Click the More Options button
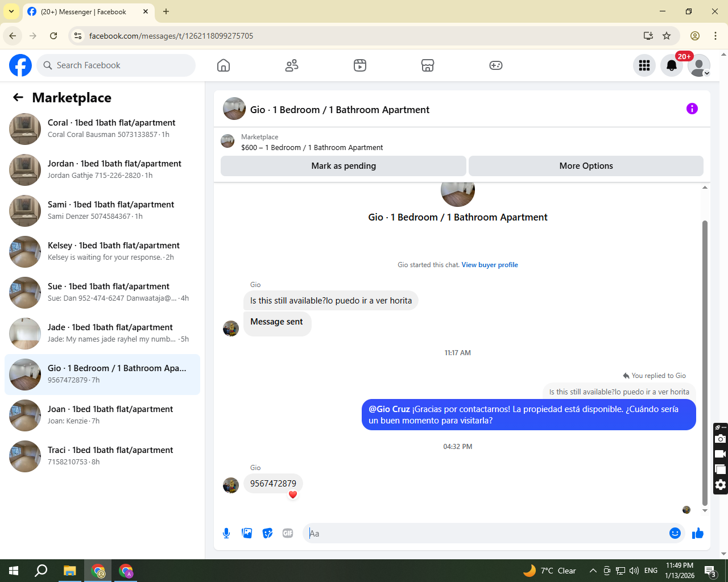This screenshot has height=582, width=728. click(x=586, y=166)
